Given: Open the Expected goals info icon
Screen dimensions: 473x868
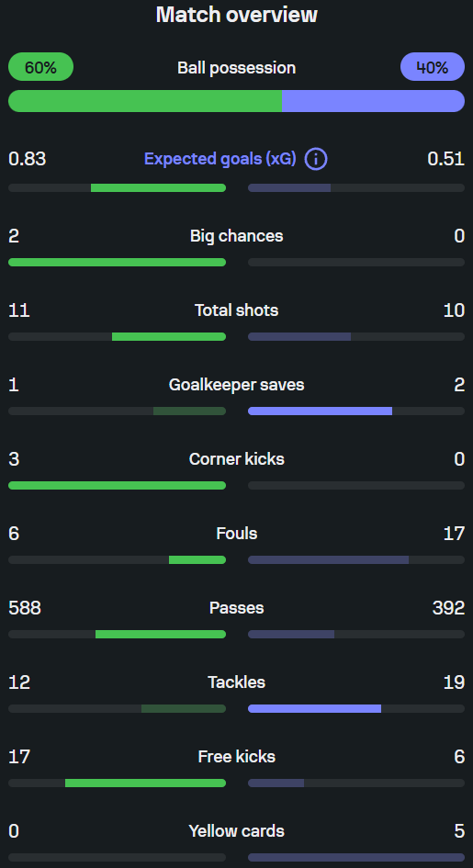Looking at the screenshot, I should pos(316,160).
